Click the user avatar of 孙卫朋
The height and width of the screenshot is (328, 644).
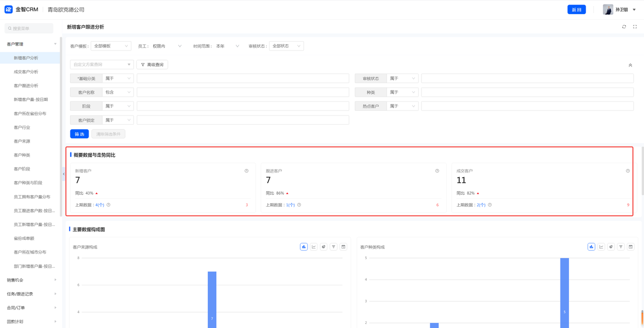pyautogui.click(x=608, y=10)
